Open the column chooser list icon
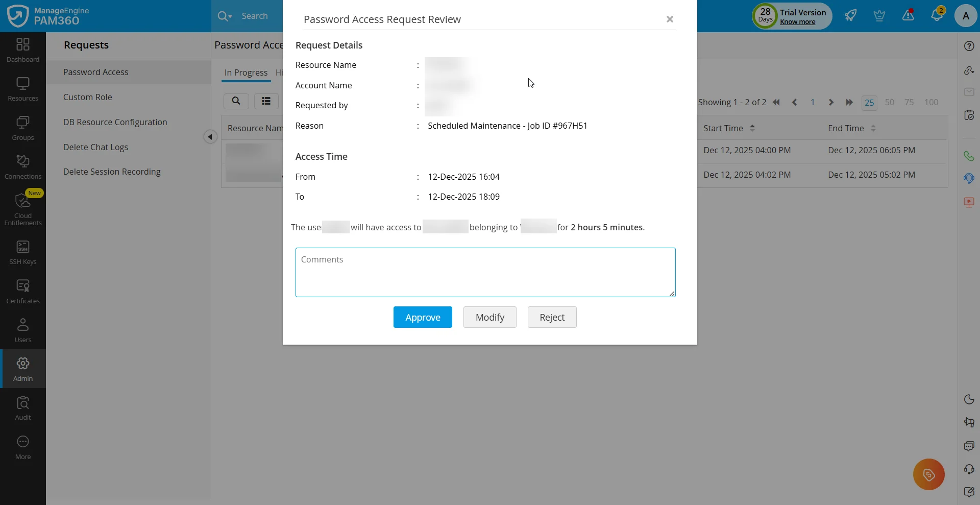This screenshot has height=505, width=980. 266,101
